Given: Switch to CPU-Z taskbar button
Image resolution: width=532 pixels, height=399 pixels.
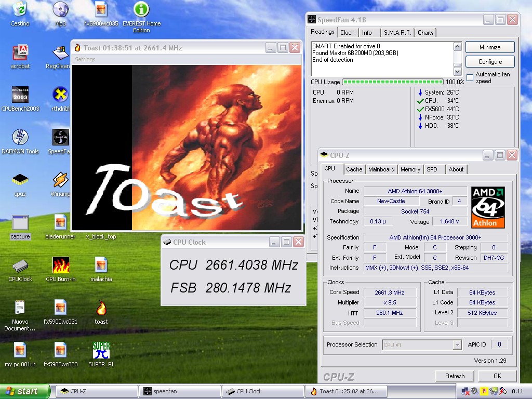Looking at the screenshot, I should 96,391.
